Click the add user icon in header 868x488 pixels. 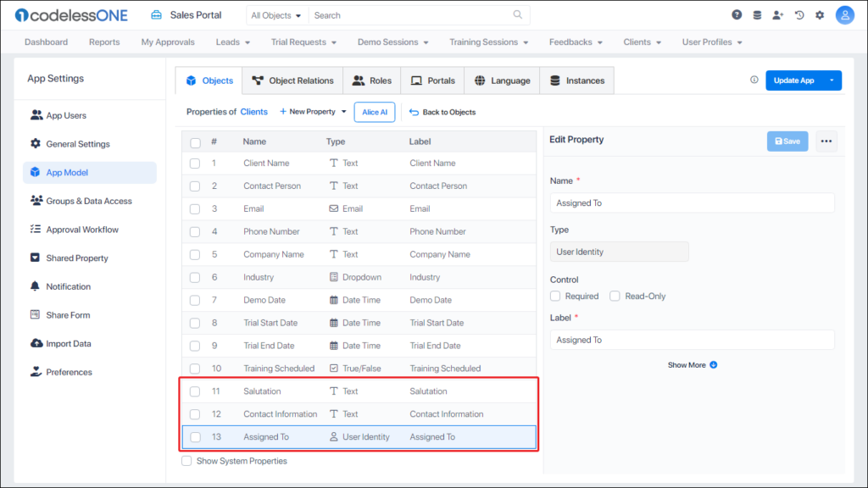pos(778,15)
